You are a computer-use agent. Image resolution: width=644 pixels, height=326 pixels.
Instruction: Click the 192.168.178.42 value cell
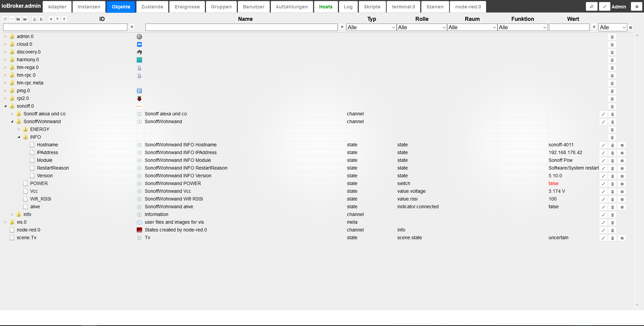click(565, 152)
